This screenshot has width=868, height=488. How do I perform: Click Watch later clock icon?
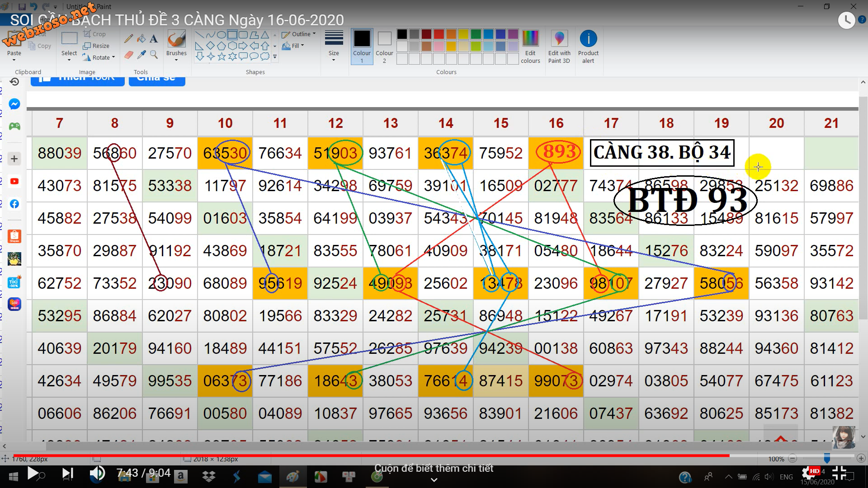point(846,20)
